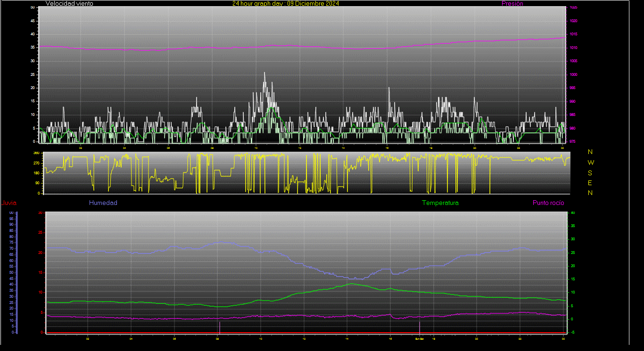Click the magenta "Presión" label
Viewport: 644px width, 351px height.
tap(512, 3)
